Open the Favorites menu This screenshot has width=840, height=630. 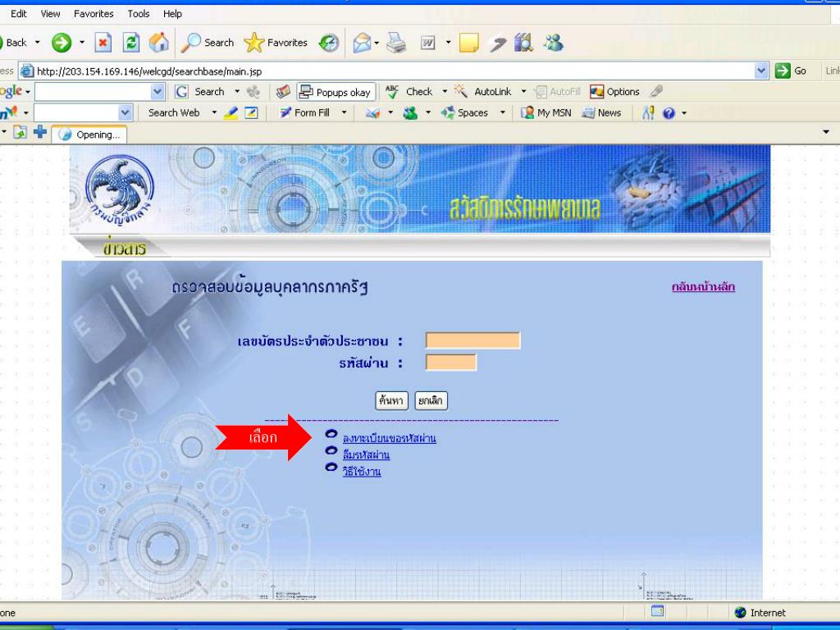94,14
